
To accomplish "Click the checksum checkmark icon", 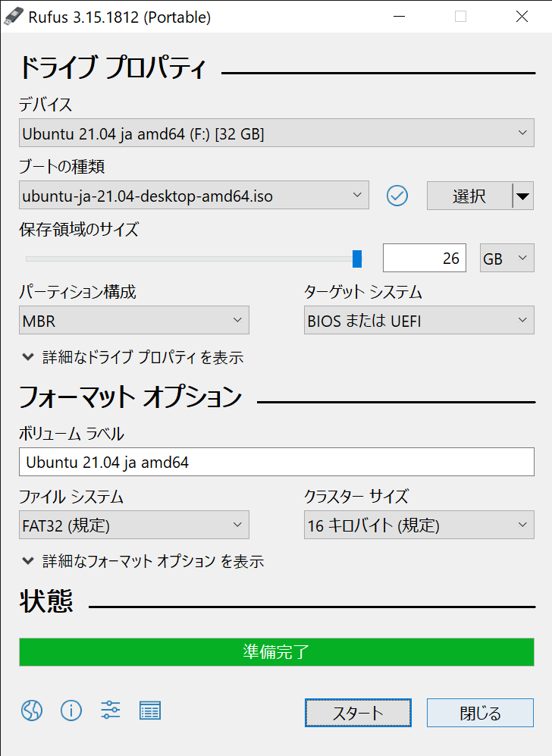I will [397, 196].
